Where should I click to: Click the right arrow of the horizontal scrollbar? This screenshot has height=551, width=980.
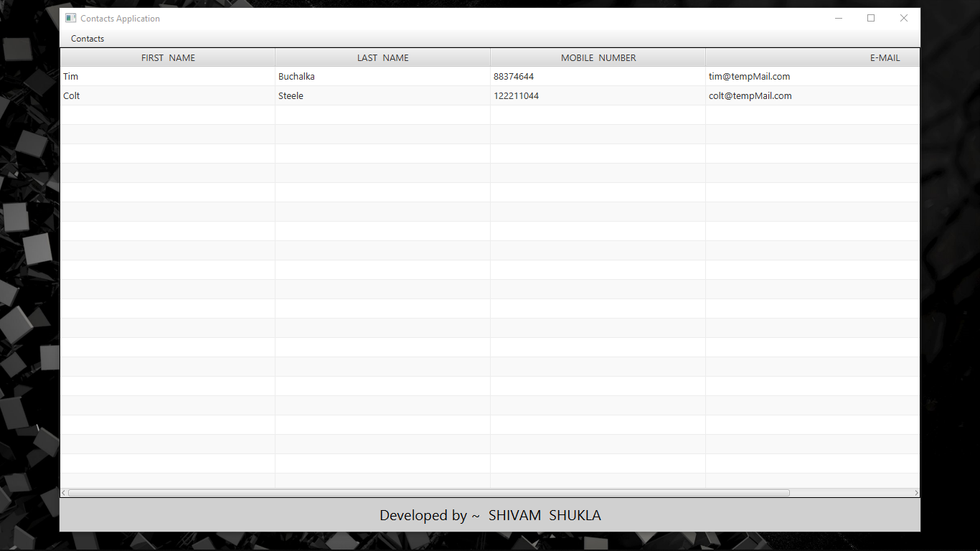point(915,492)
